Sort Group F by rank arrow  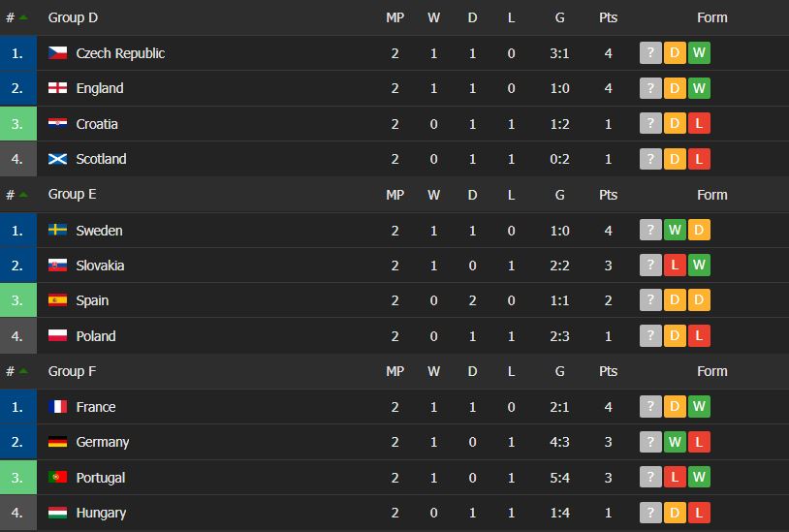click(x=23, y=371)
